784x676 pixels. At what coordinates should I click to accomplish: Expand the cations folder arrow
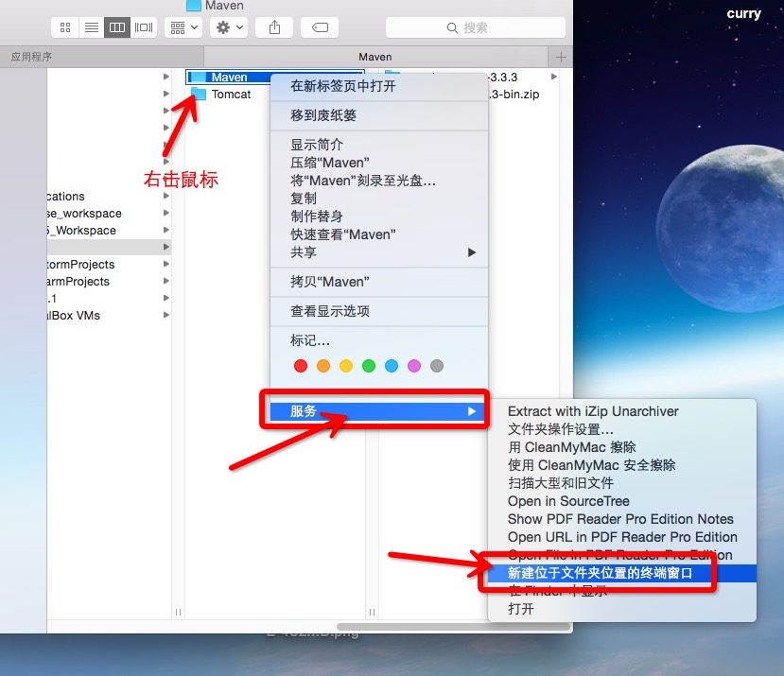166,196
